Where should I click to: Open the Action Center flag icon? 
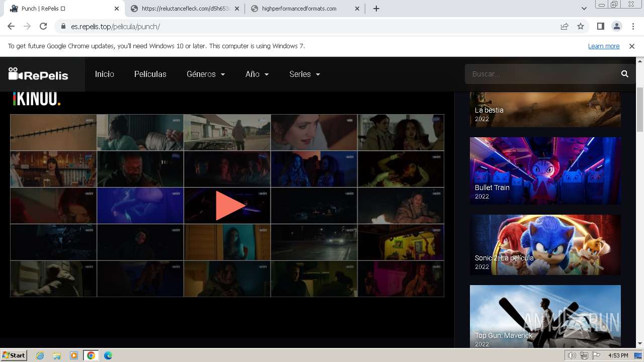[596, 355]
